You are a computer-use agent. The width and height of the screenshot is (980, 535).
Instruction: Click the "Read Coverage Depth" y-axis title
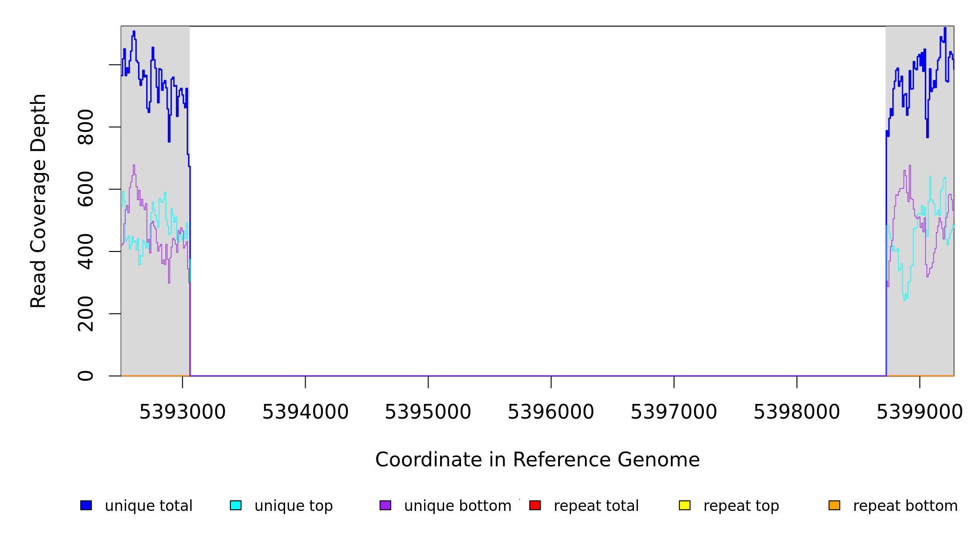[39, 201]
